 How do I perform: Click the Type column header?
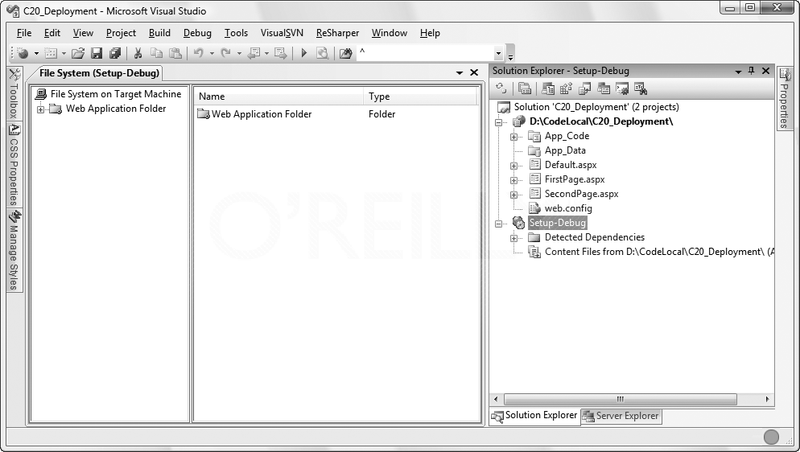click(420, 96)
